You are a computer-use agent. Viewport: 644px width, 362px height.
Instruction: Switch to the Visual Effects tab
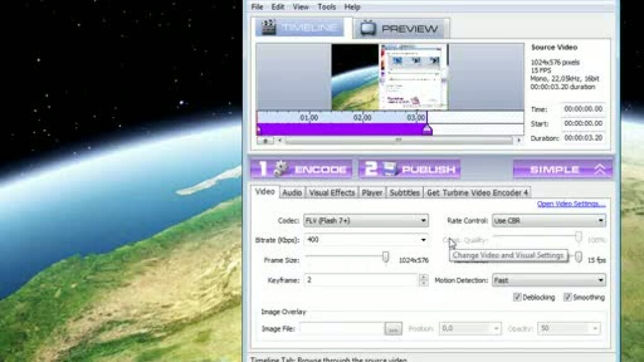332,193
